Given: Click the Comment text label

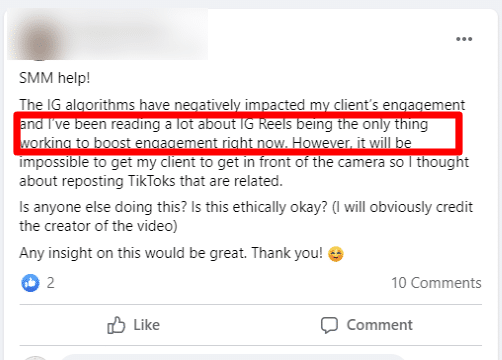Looking at the screenshot, I should [x=379, y=325].
